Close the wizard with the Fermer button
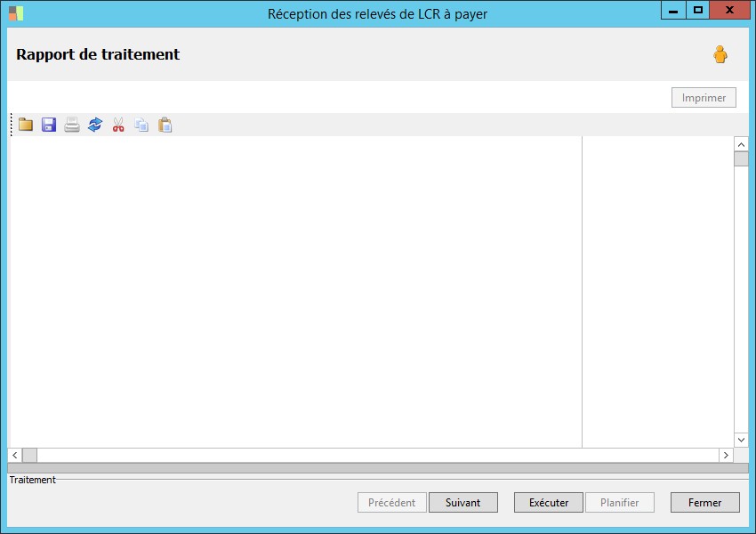756x534 pixels. 705,503
